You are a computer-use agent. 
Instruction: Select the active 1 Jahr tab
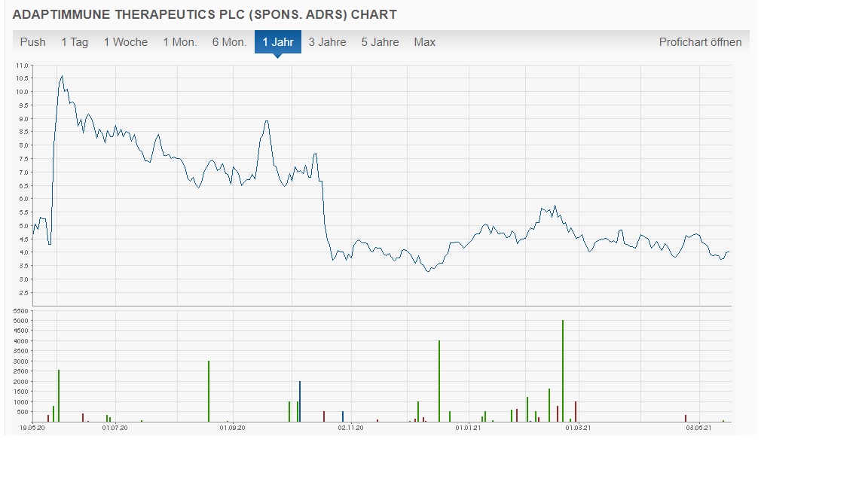(x=278, y=42)
